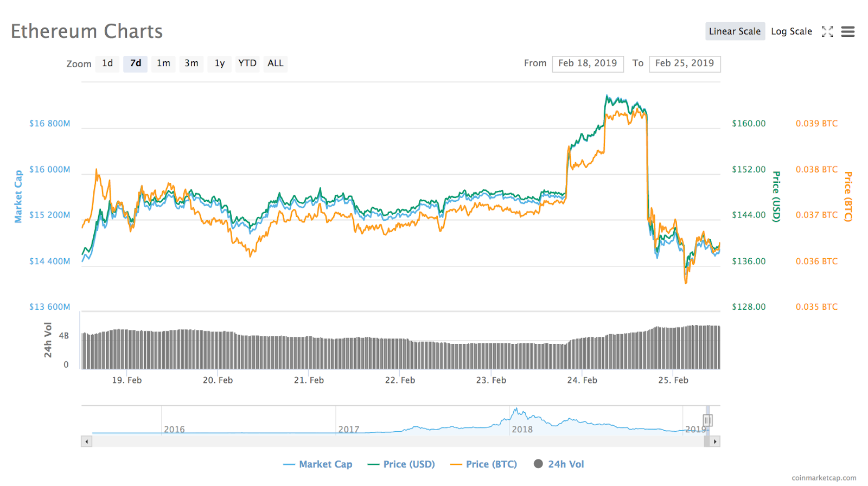Toggle Price (BTC) series in legend
Screen dimensions: 868x486
click(x=484, y=464)
